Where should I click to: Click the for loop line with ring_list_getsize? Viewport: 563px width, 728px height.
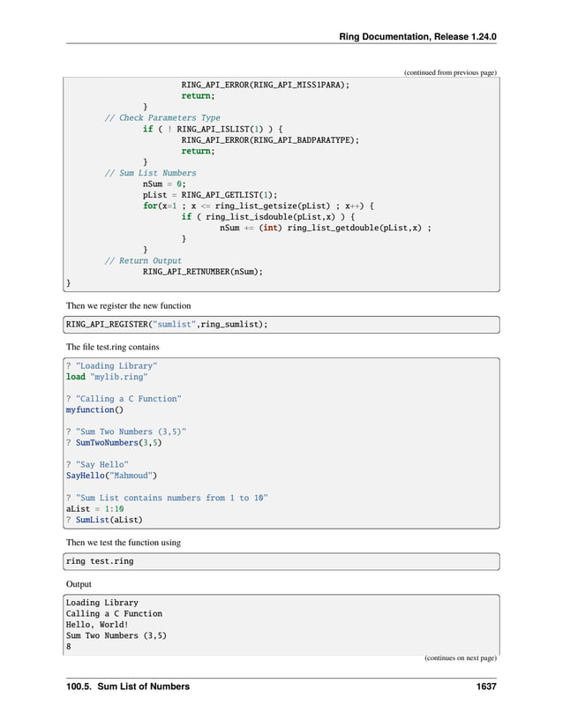point(258,206)
